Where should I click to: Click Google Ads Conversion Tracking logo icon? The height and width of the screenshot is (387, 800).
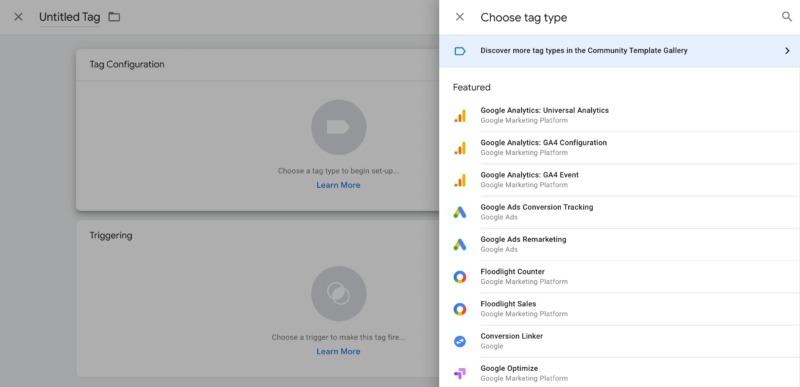tap(460, 213)
